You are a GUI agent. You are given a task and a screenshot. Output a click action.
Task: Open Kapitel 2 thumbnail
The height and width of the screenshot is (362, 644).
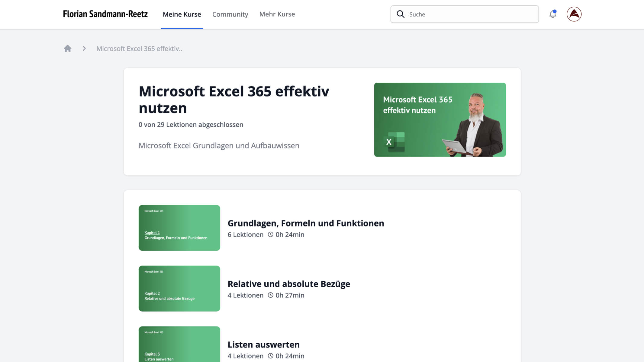[179, 288]
